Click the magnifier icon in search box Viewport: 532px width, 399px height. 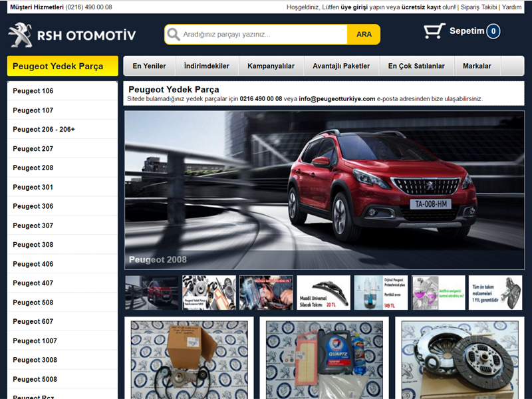(x=174, y=35)
